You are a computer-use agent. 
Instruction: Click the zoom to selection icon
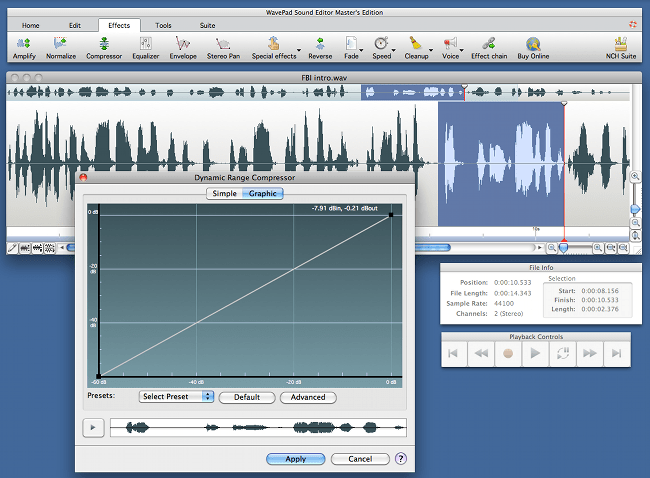tap(611, 248)
